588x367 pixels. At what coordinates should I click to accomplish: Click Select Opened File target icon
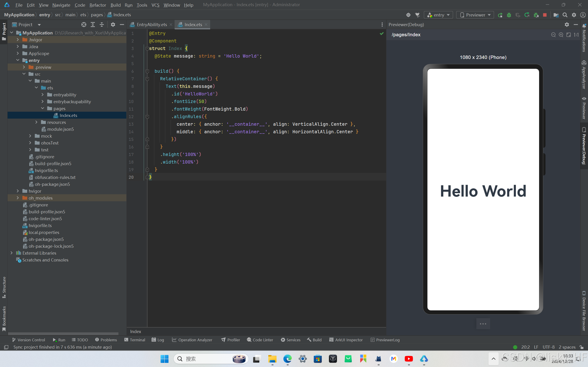pyautogui.click(x=84, y=25)
